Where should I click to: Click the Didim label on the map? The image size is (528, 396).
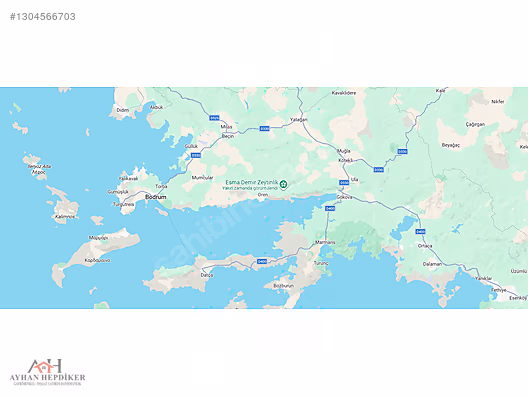[x=123, y=110]
